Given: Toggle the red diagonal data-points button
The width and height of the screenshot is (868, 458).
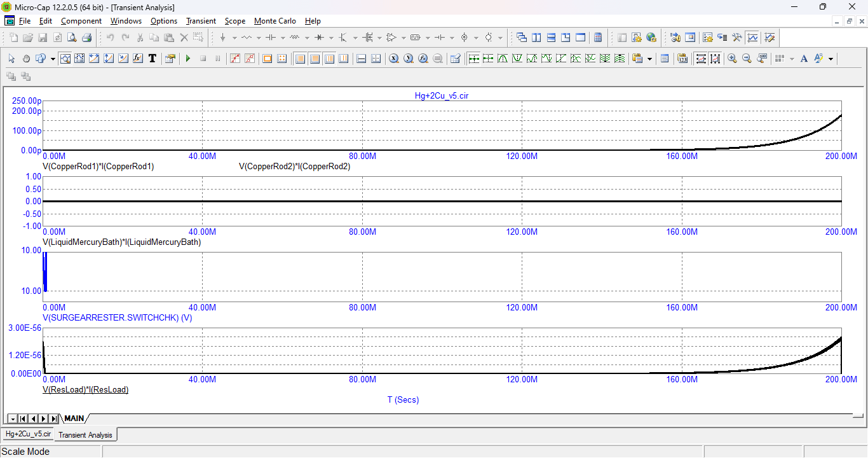Looking at the screenshot, I should click(235, 59).
